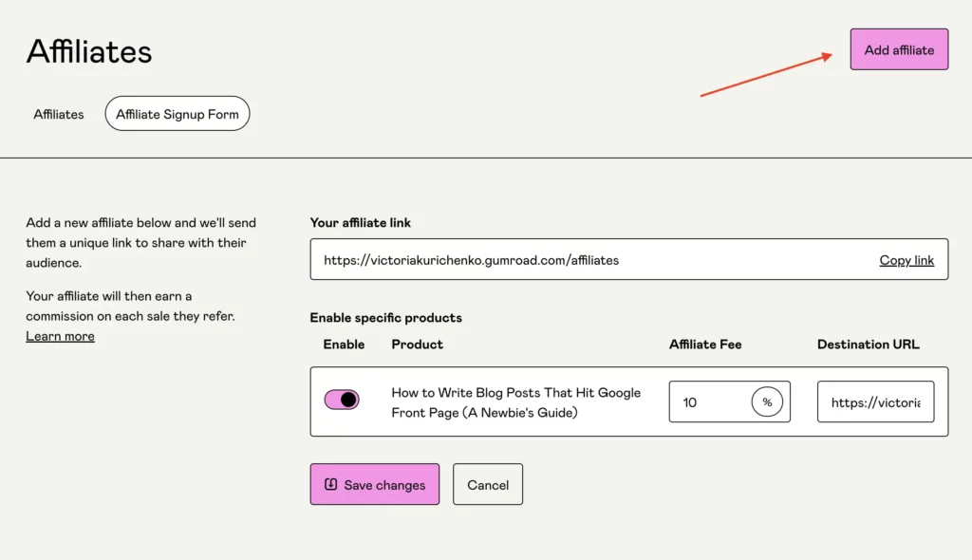Click the blog post product name

515,402
